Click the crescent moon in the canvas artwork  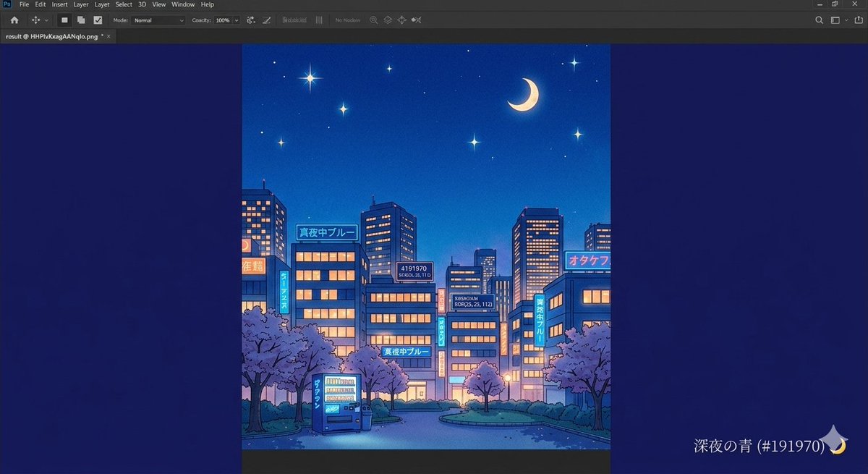[x=525, y=95]
